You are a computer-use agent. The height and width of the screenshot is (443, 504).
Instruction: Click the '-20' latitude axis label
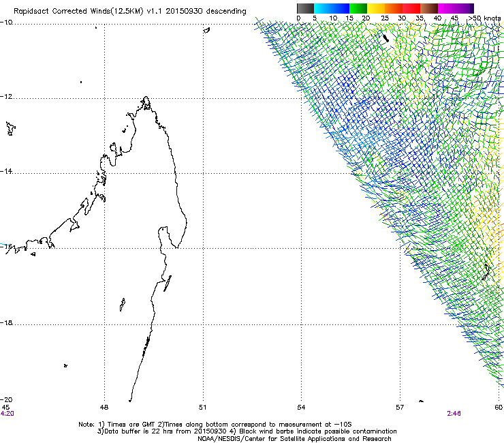[x=6, y=399]
